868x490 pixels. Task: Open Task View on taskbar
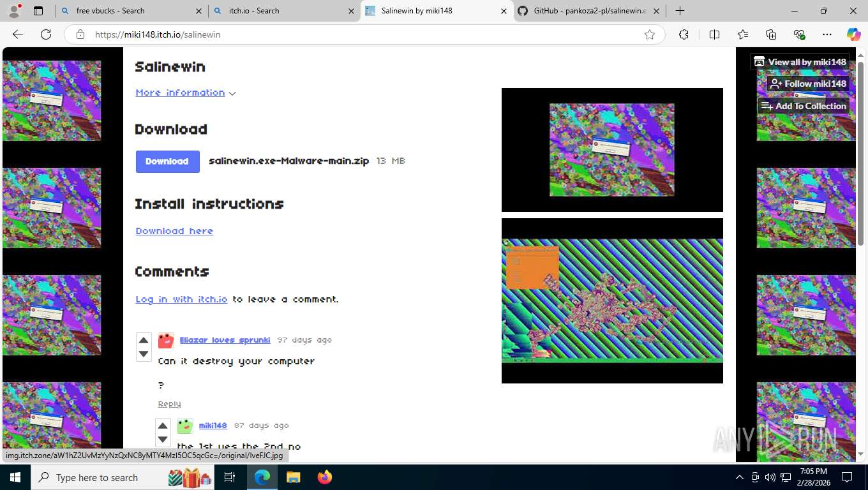pos(230,477)
